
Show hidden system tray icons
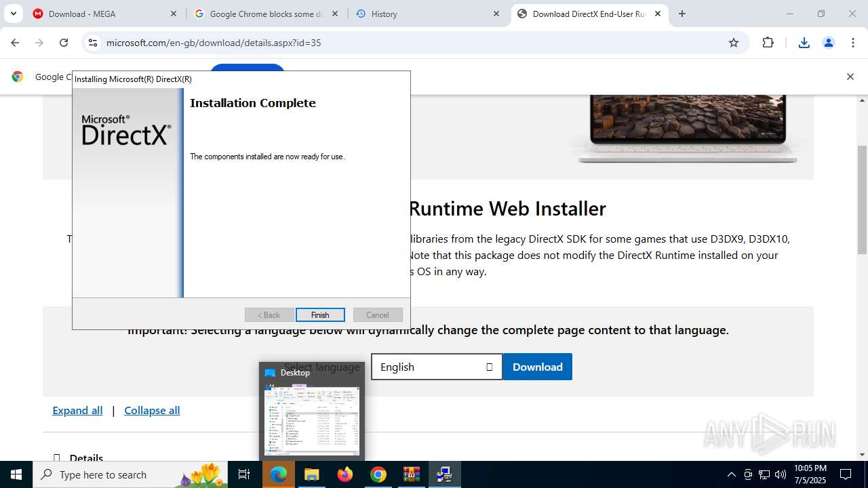coord(731,474)
